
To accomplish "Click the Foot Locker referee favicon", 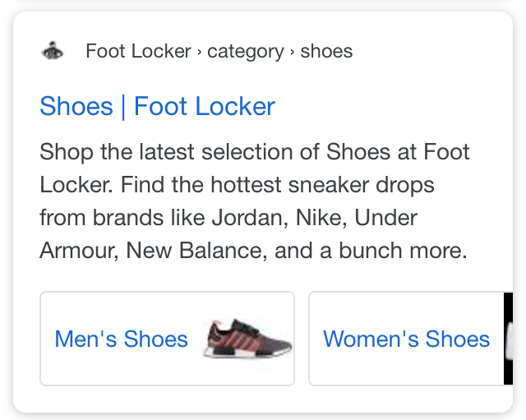I will pyautogui.click(x=52, y=51).
